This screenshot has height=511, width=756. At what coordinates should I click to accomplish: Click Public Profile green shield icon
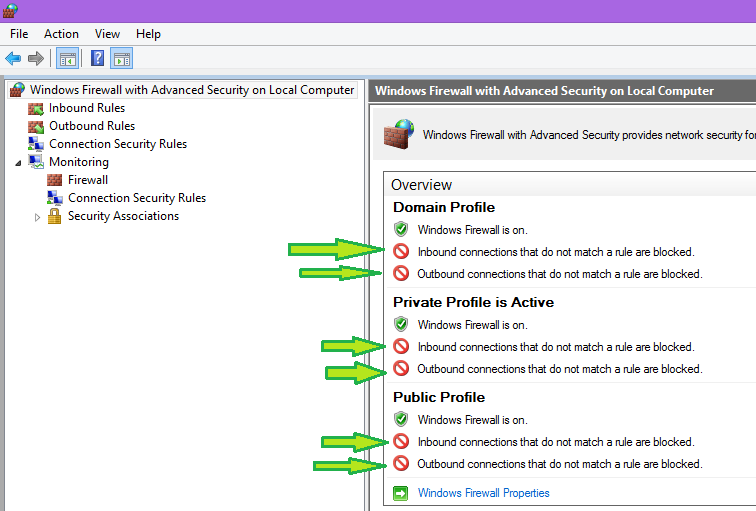(401, 419)
